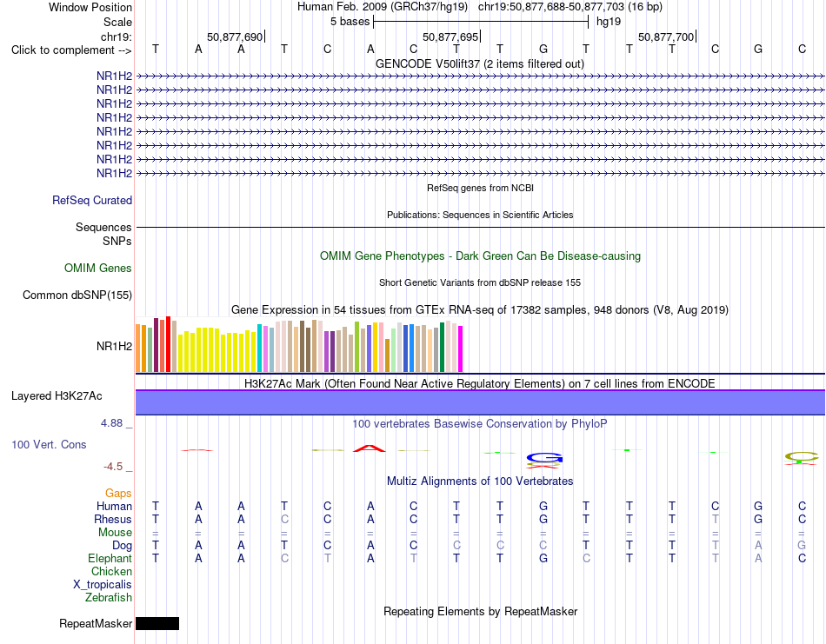Click the topmost NR1H2 GENCODE transcript label
826x644 pixels.
tap(114, 76)
